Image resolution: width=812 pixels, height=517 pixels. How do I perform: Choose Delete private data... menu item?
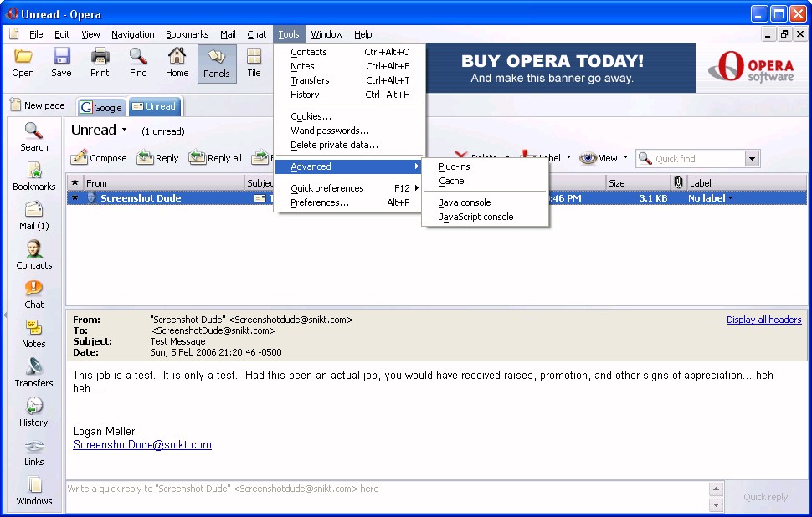(349, 145)
